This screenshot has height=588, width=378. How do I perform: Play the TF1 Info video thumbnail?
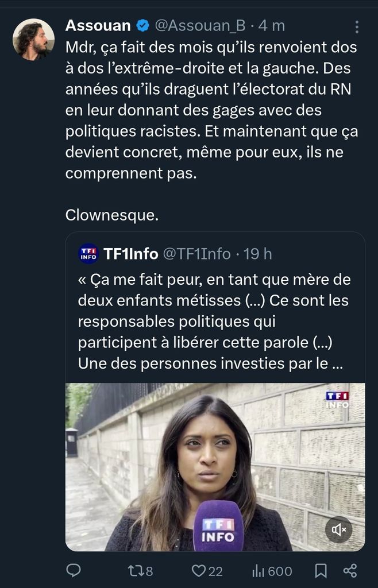click(x=215, y=466)
